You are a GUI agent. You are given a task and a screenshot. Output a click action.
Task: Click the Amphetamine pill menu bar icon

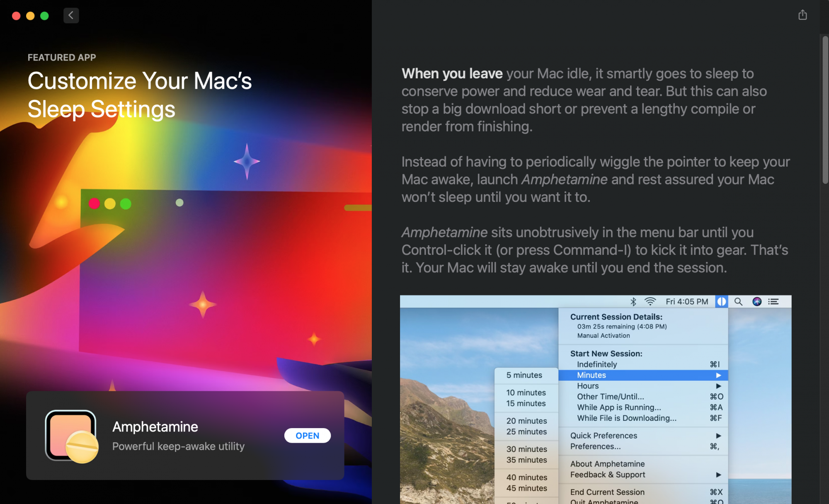point(721,302)
